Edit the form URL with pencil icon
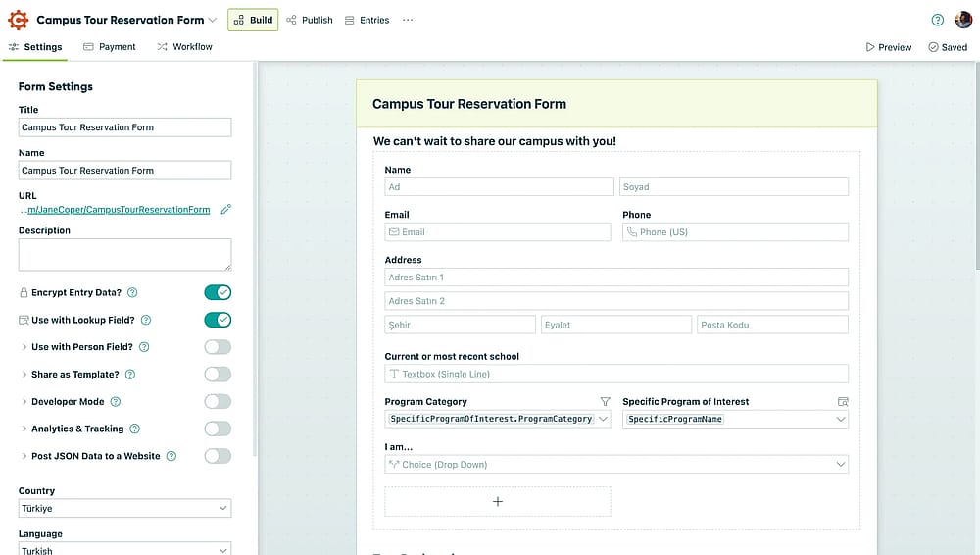This screenshot has width=980, height=555. (x=226, y=210)
